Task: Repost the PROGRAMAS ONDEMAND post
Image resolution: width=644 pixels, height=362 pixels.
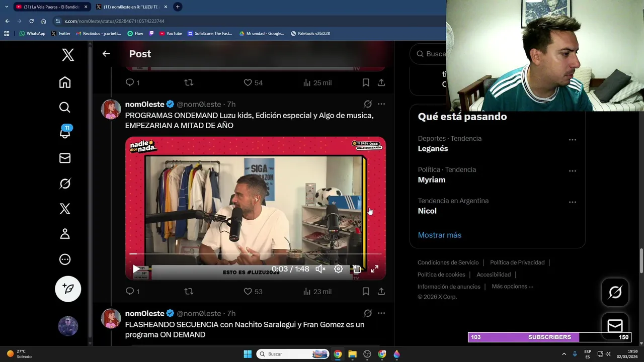Action: [189, 291]
